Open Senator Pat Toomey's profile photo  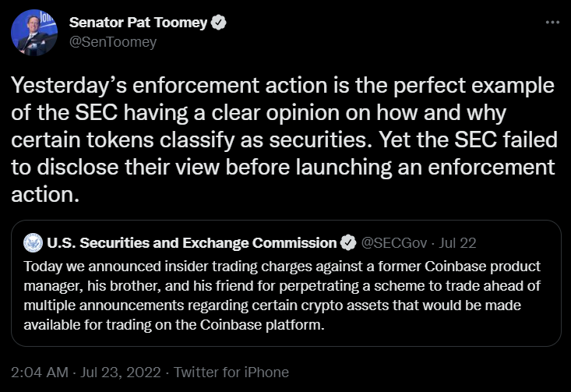(x=34, y=33)
